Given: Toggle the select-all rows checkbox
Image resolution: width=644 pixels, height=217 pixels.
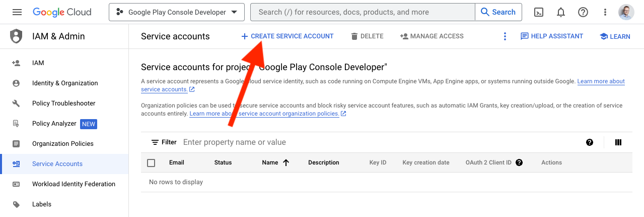Looking at the screenshot, I should click(151, 162).
